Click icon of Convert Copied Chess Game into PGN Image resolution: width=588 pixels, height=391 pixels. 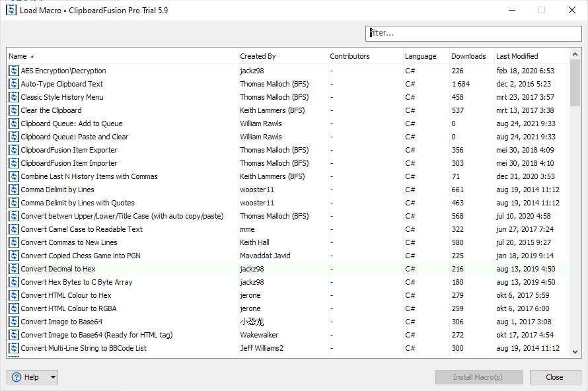click(x=14, y=256)
